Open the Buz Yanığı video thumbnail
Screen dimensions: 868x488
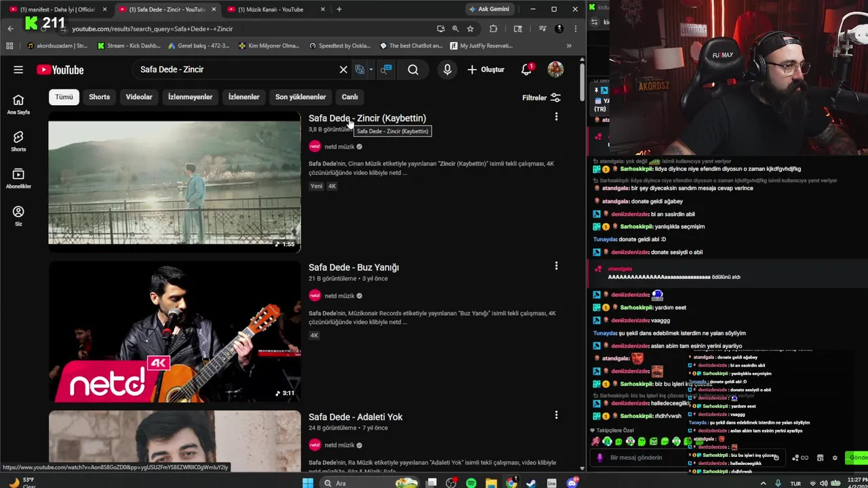[174, 331]
